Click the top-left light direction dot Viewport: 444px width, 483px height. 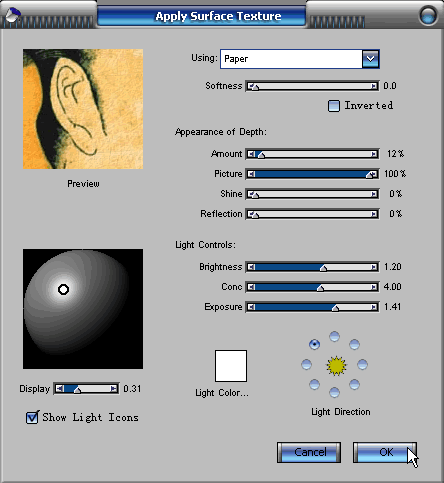[314, 344]
